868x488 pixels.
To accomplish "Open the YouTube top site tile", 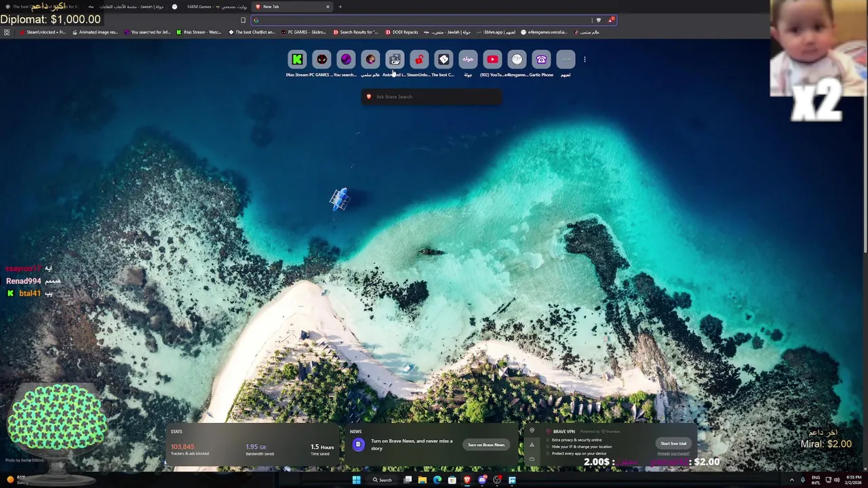I will (492, 60).
